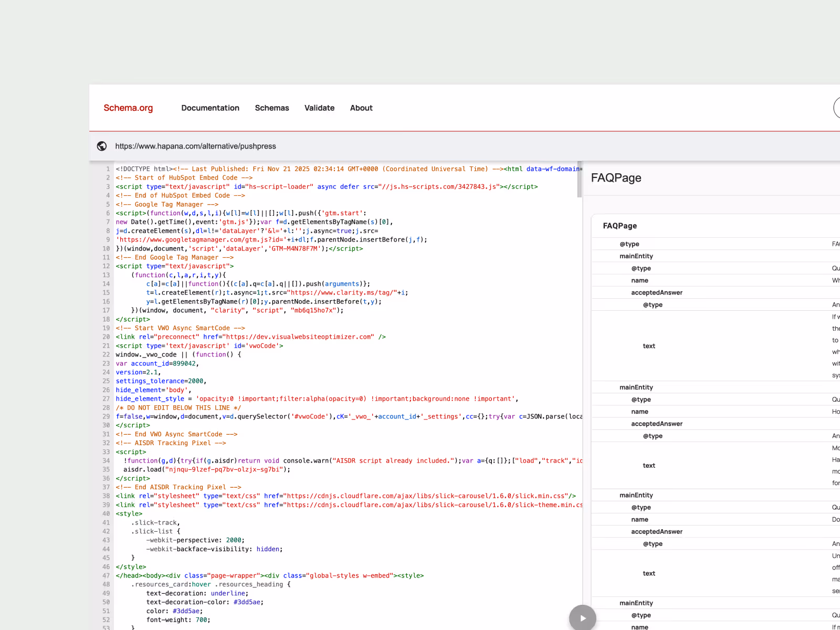Click the second mainEntity row
Screen dimensions: 840x630
716,387
